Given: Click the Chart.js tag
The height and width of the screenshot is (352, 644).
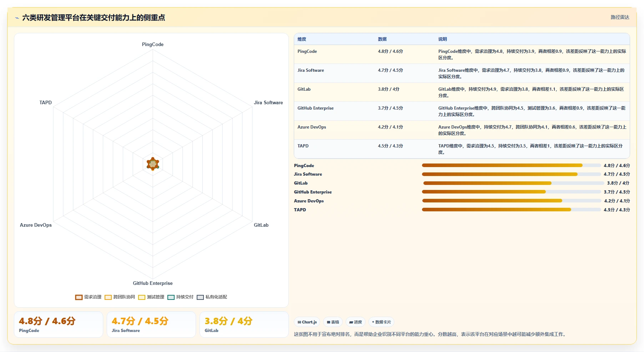Looking at the screenshot, I should (x=307, y=322).
